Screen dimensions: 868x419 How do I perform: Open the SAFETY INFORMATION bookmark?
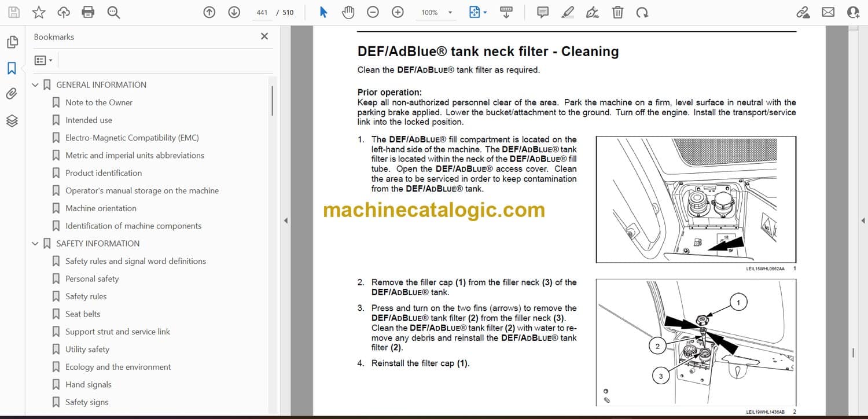(x=98, y=244)
